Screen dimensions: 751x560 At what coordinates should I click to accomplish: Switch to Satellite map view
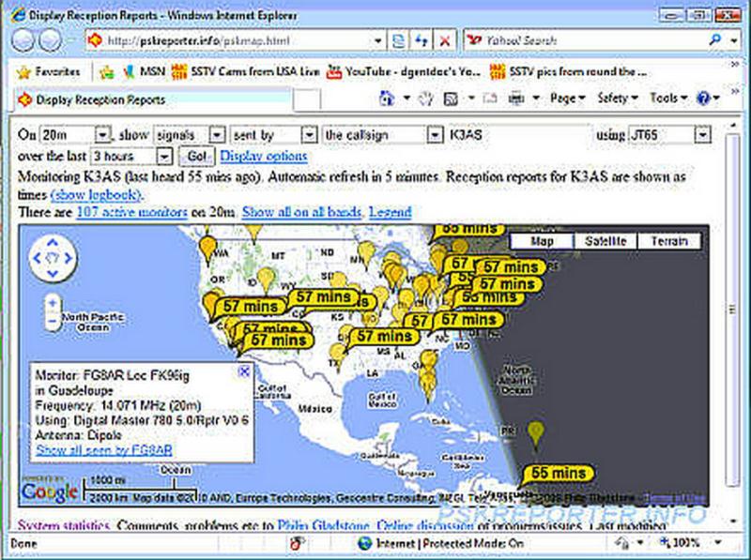tap(605, 241)
